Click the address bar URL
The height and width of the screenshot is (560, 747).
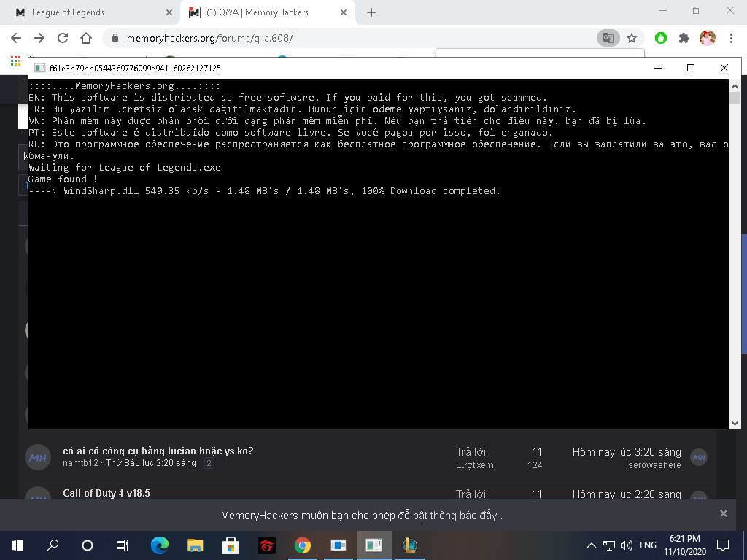[x=209, y=38]
